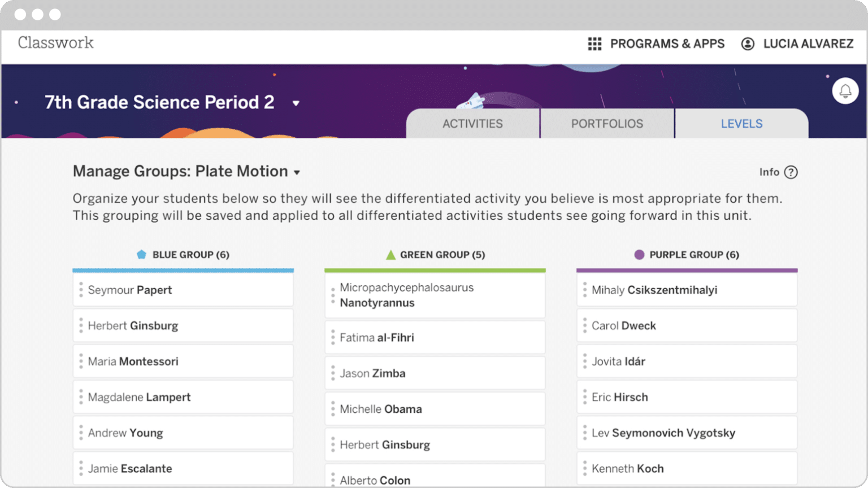868x488 pixels.
Task: Select the Levels tab
Action: [741, 123]
